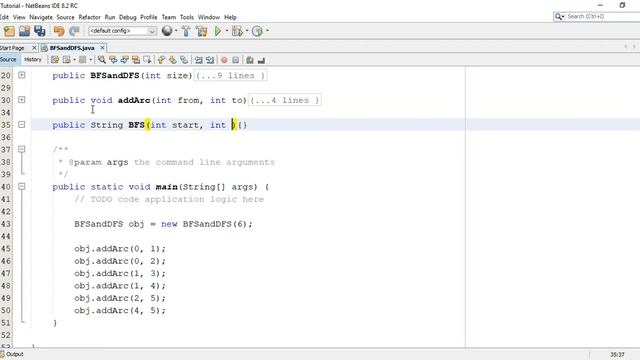
Task: Click the Next Bookmark icon
Action: point(173,60)
